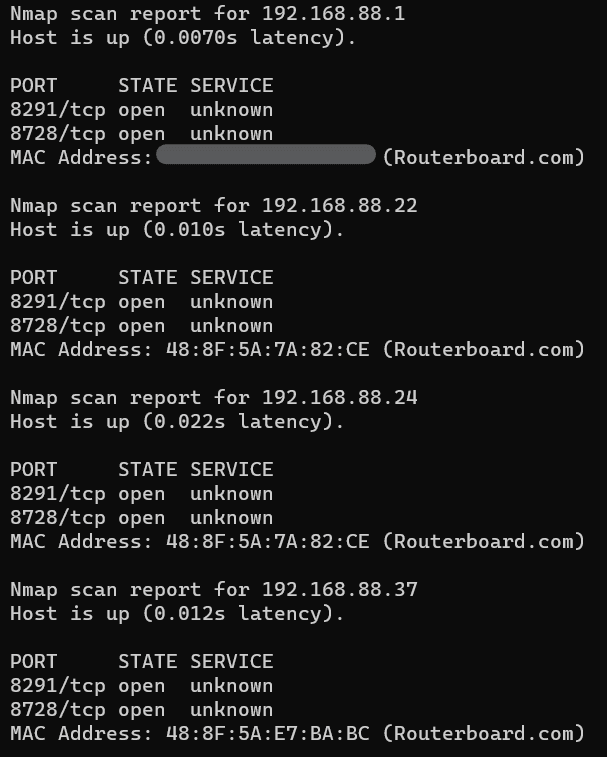Click the Routerboard.com vendor beside the redacted MAC
607x757 pixels.
click(x=484, y=158)
